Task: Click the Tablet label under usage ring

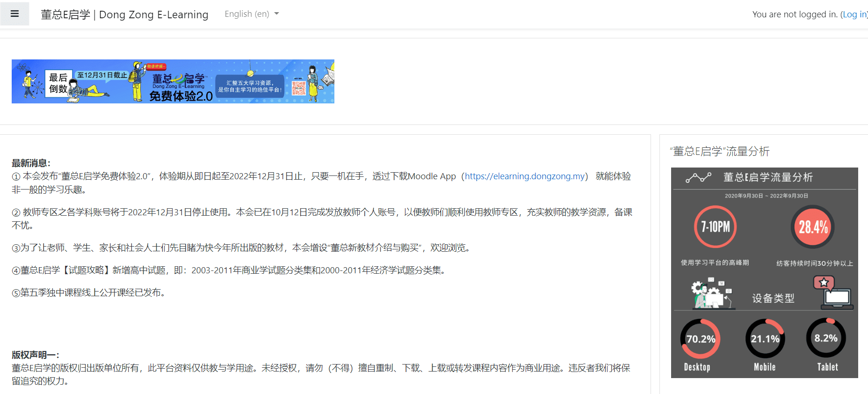Action: [827, 367]
